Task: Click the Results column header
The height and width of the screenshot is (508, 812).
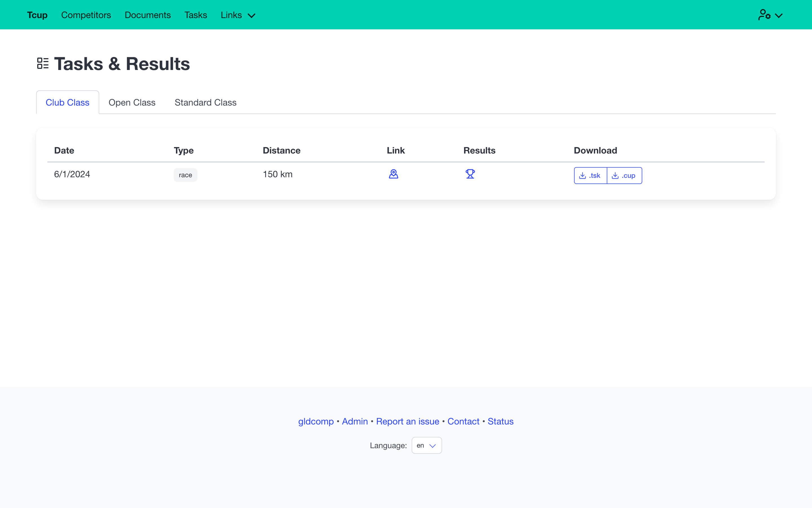Action: [x=479, y=150]
